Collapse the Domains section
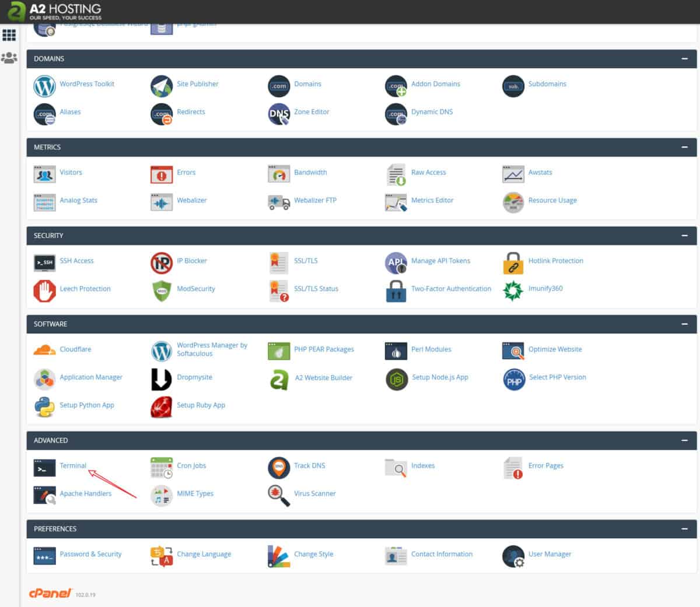 (684, 59)
